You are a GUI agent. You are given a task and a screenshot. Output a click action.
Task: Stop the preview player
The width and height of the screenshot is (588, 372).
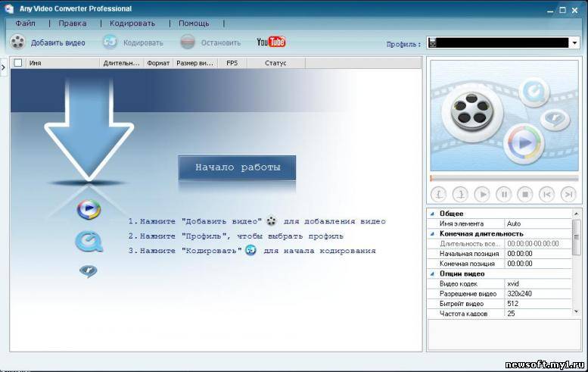point(525,194)
